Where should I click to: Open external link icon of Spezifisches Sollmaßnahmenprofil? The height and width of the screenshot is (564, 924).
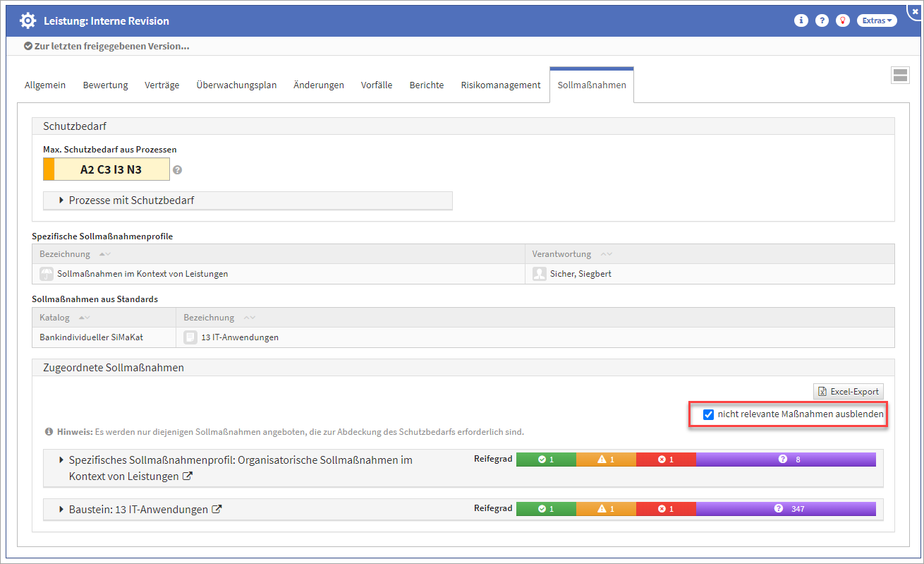pos(188,476)
